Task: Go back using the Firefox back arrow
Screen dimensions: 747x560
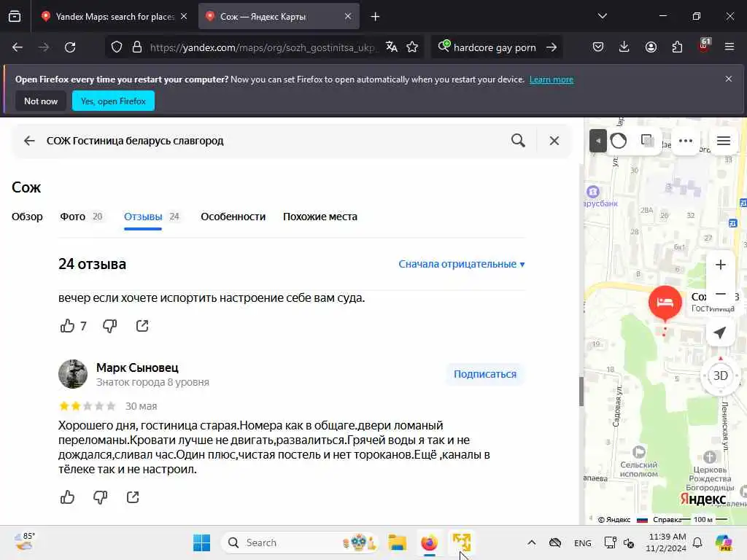Action: point(18,47)
